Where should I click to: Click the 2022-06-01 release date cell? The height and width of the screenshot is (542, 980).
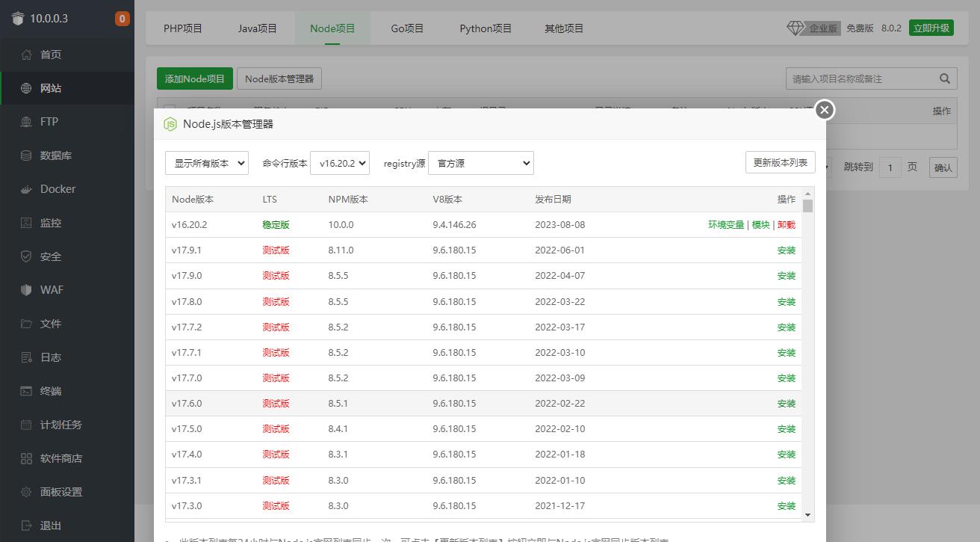560,250
